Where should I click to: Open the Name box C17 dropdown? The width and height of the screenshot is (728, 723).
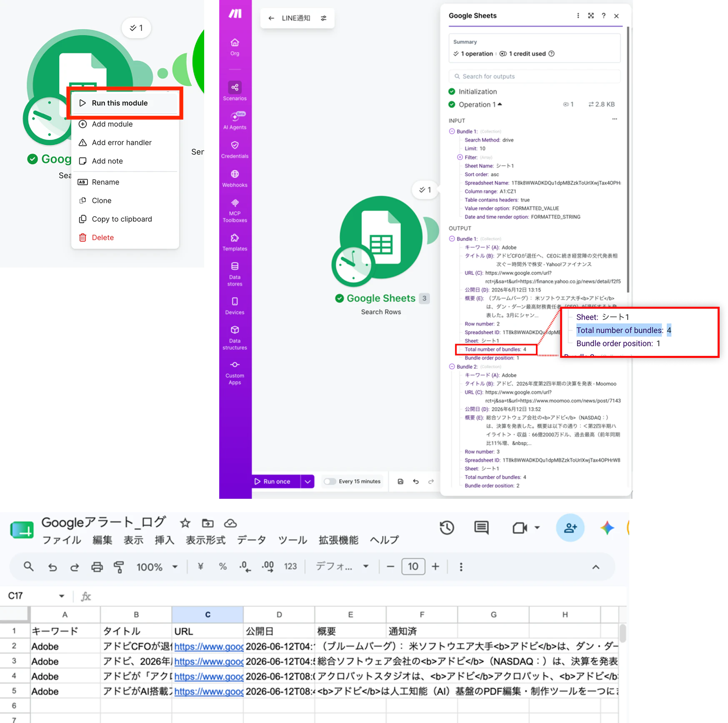coord(62,596)
